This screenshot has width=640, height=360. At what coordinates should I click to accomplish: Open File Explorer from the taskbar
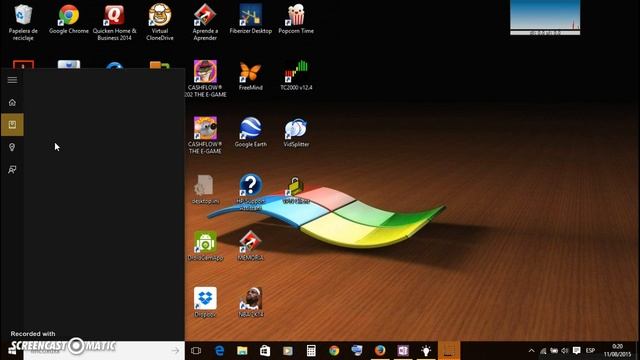242,351
